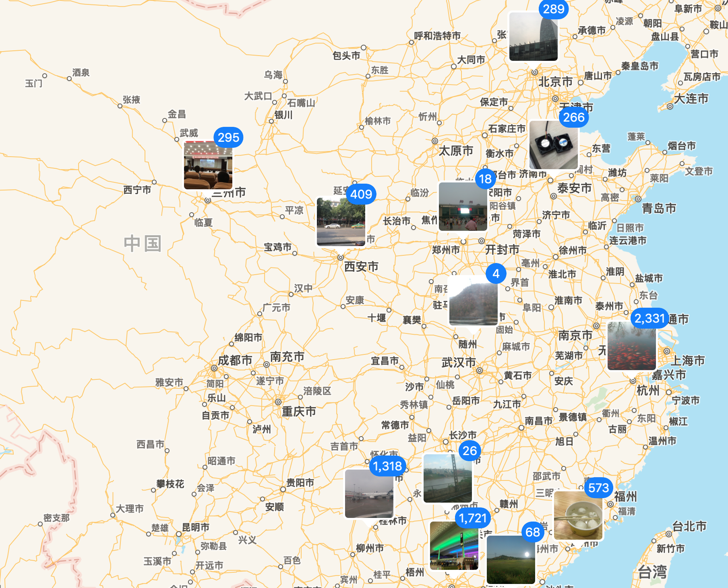
Task: Click the 台北市 city label
Action: pos(689,526)
